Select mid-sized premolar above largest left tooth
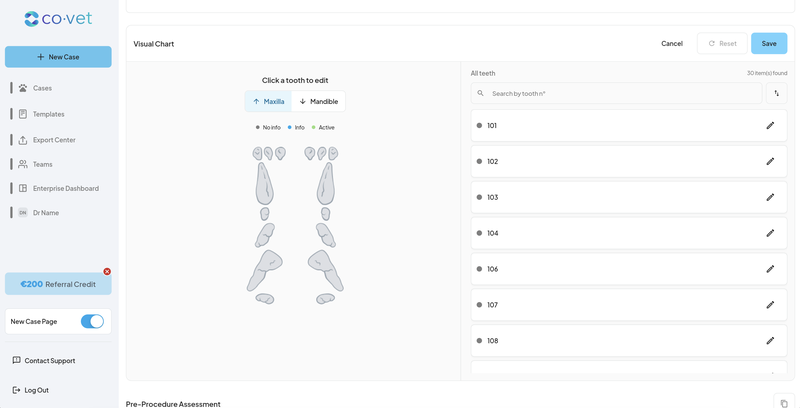 pos(265,235)
